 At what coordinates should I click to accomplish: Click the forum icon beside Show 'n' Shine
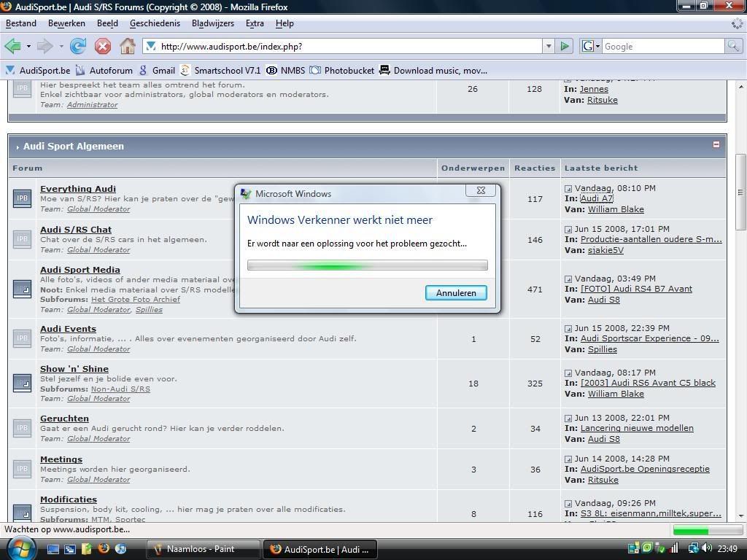point(22,383)
